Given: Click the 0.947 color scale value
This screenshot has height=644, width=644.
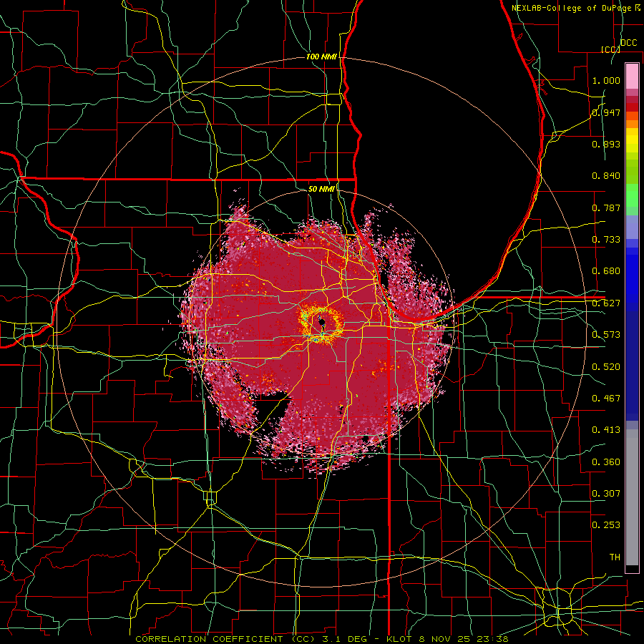Looking at the screenshot, I should coord(606,112).
